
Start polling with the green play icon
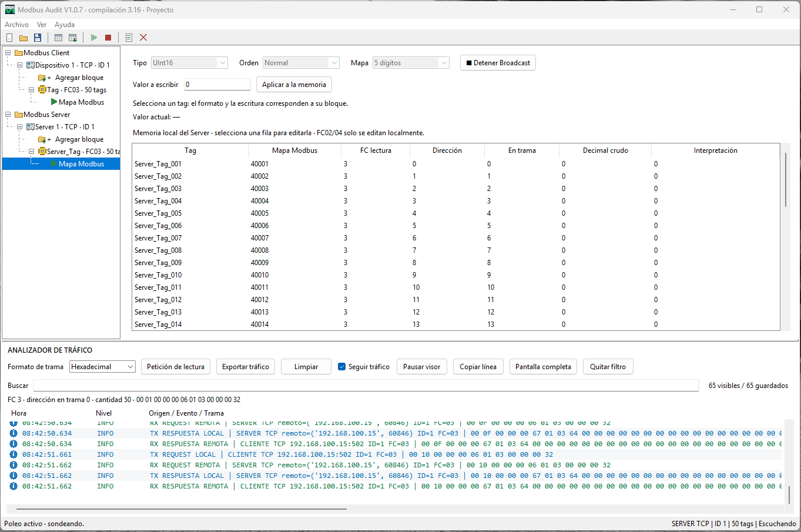tap(94, 38)
